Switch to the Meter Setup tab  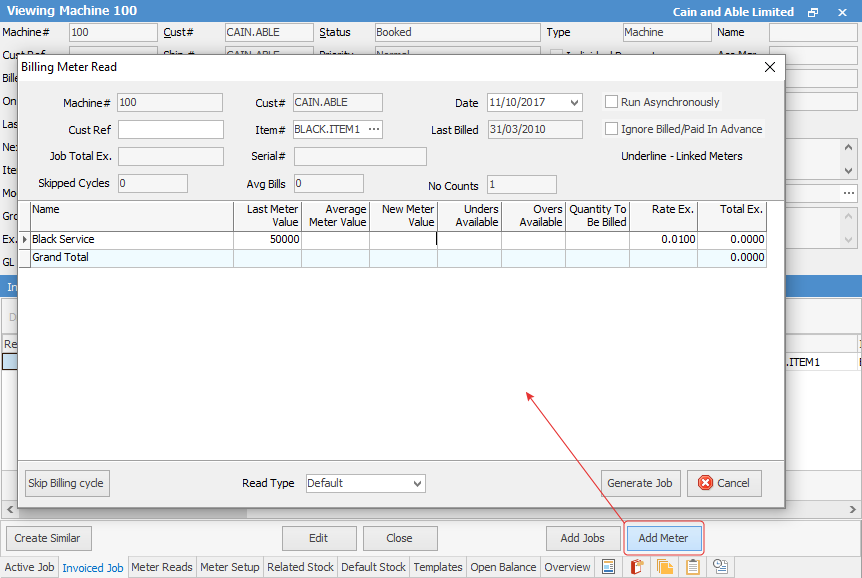click(229, 566)
